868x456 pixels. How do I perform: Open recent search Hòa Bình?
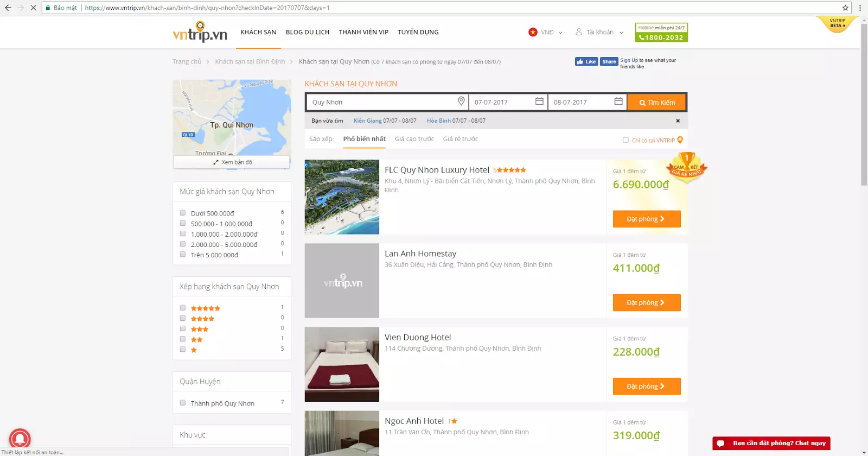[x=438, y=121]
